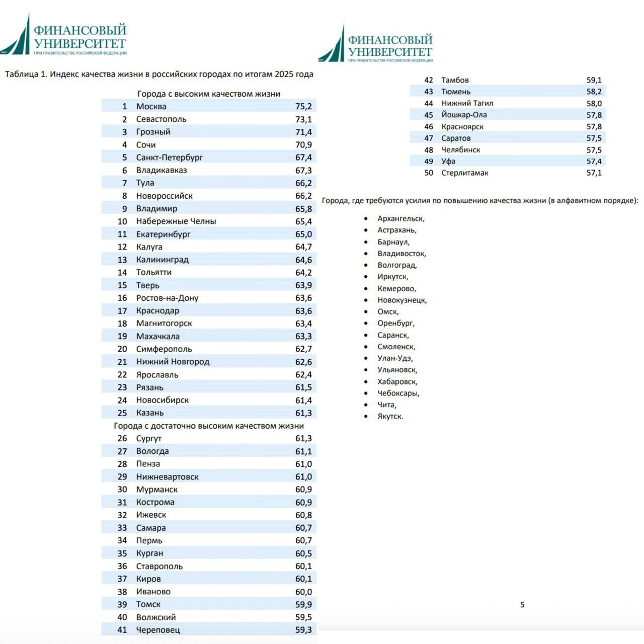Click the Череповец row at the bottom
644x644 pixels.
[x=208, y=630]
